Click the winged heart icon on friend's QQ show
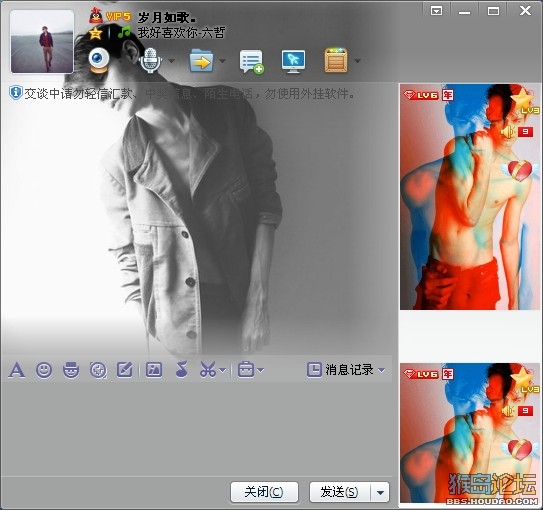The width and height of the screenshot is (543, 510). 519,170
